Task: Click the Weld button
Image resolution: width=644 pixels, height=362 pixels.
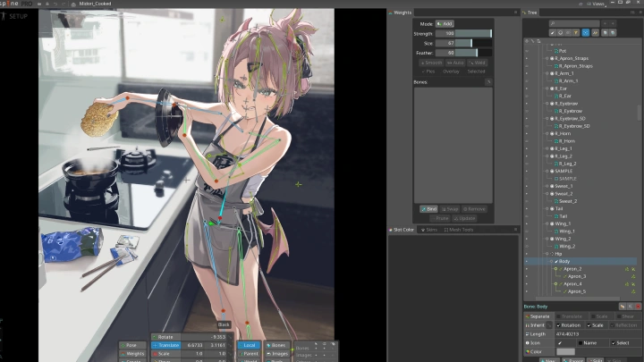Action: (x=478, y=63)
